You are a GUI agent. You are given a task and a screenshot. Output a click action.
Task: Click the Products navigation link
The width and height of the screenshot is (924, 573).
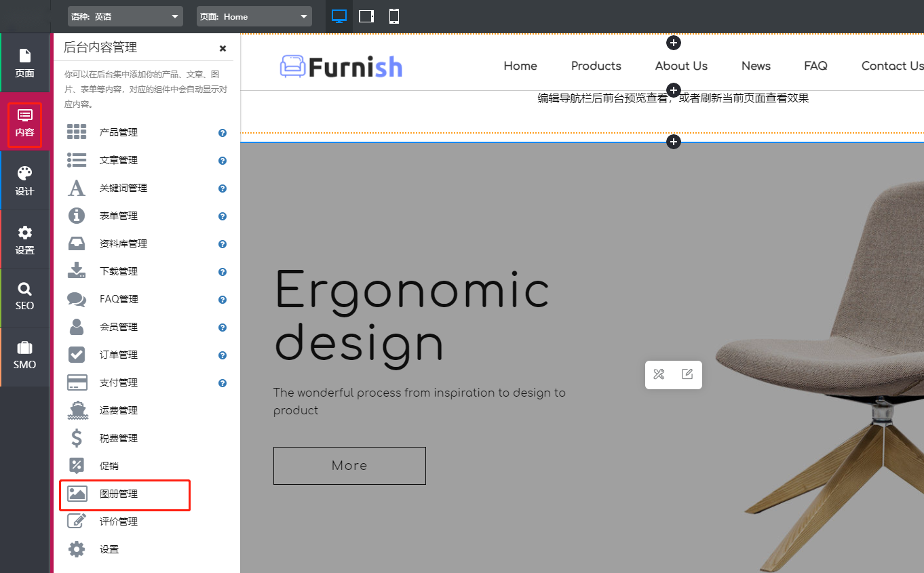tap(596, 66)
